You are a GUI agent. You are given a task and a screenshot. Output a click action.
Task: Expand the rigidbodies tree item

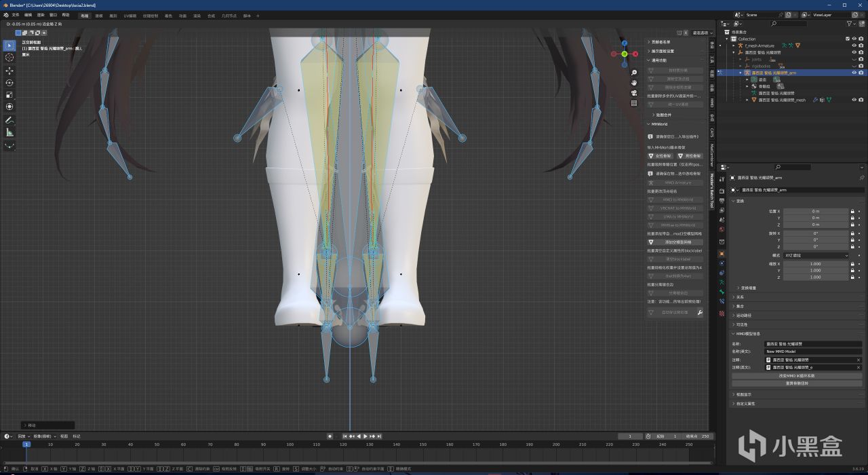(741, 66)
